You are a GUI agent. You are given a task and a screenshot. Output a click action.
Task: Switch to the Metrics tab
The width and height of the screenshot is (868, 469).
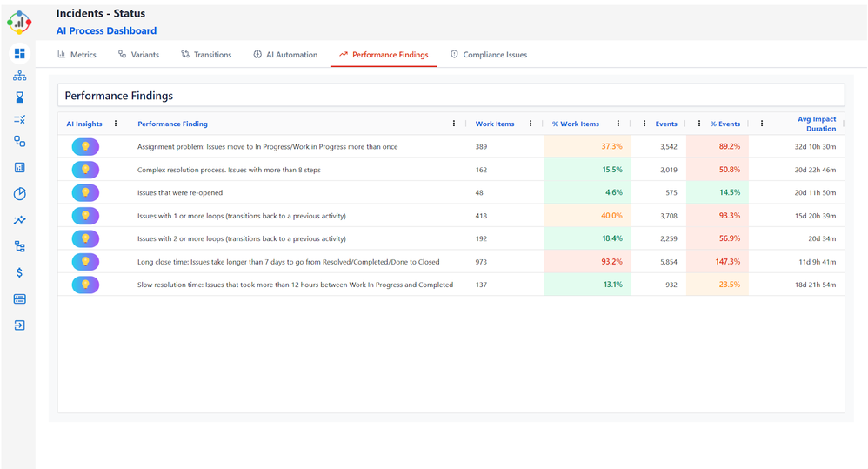click(x=77, y=55)
